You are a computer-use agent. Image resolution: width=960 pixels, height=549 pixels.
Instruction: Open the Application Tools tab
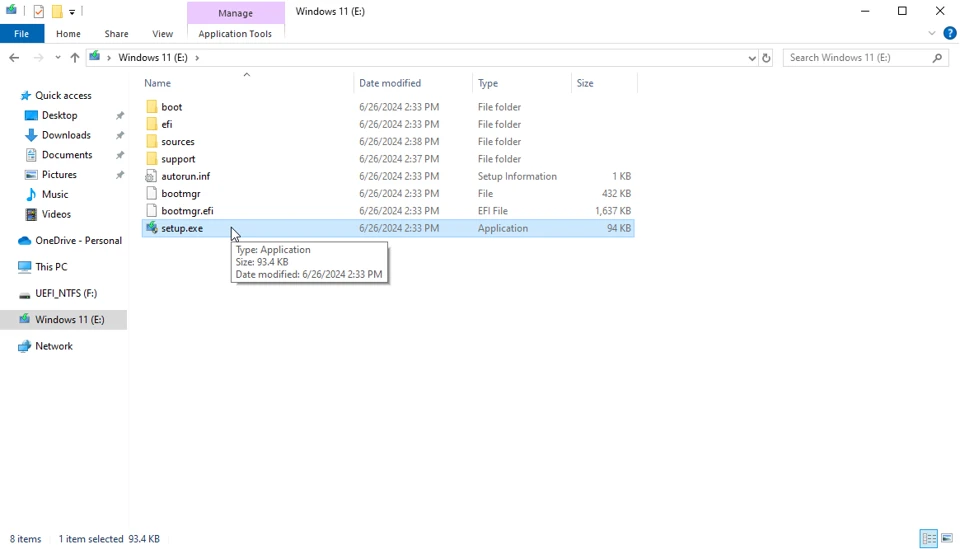(x=235, y=33)
